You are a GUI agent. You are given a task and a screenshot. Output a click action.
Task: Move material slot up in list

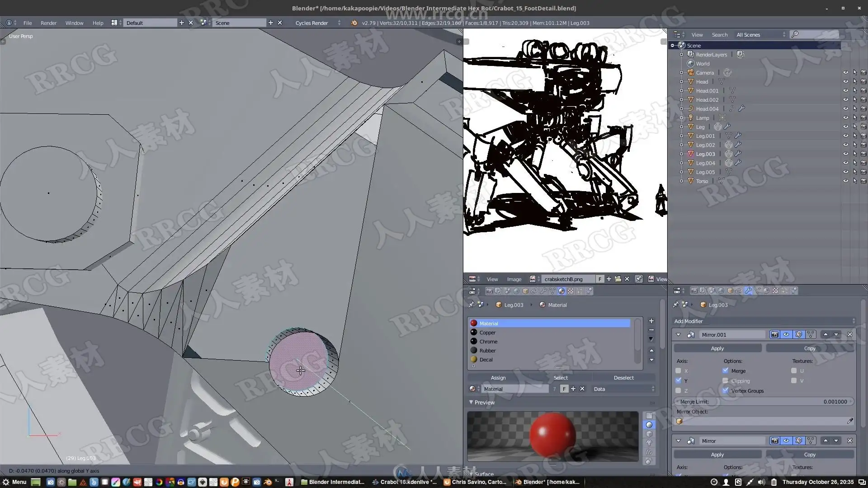pos(651,350)
